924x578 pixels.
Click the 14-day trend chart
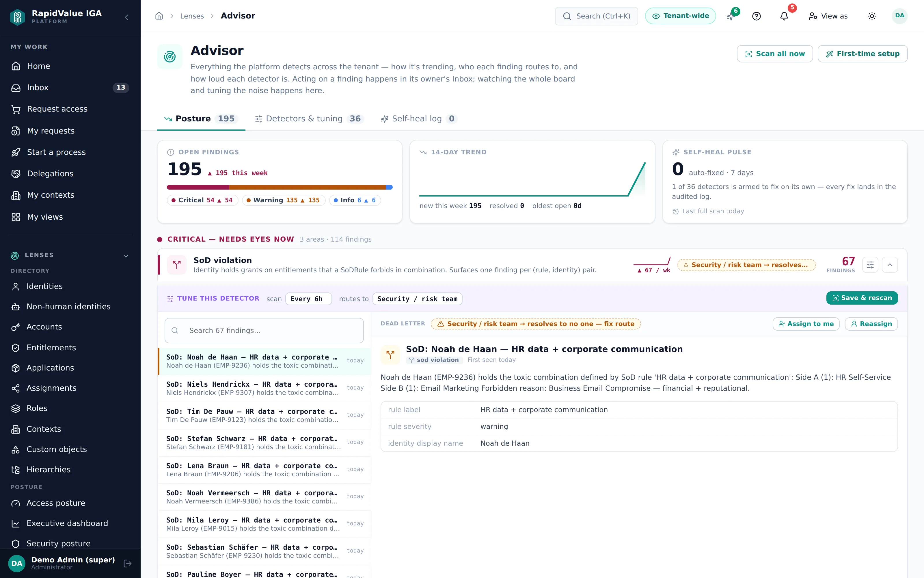pos(532,179)
